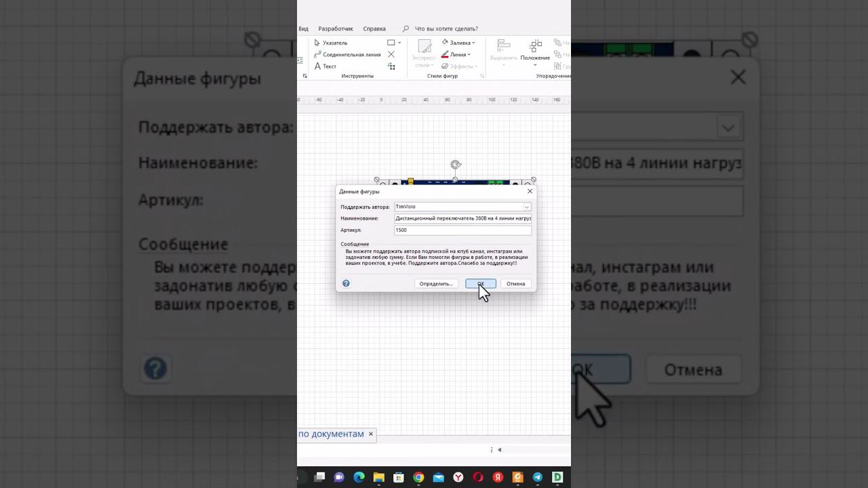Open the Выровнять align menu

[x=504, y=54]
